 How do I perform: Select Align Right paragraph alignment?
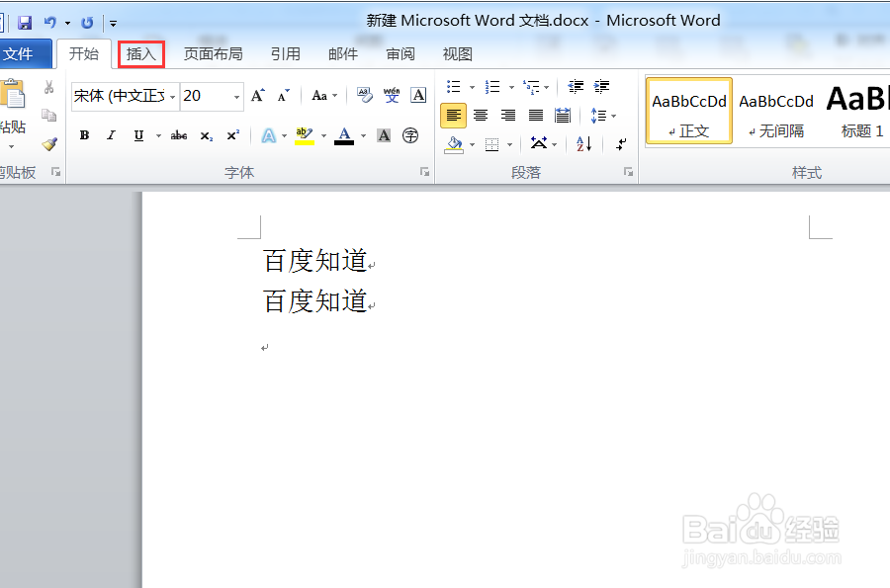tap(508, 116)
